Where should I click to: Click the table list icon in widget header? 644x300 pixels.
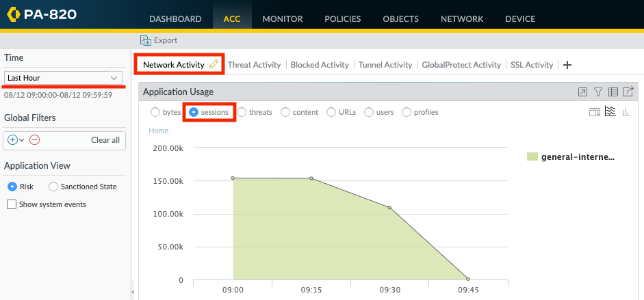click(613, 92)
